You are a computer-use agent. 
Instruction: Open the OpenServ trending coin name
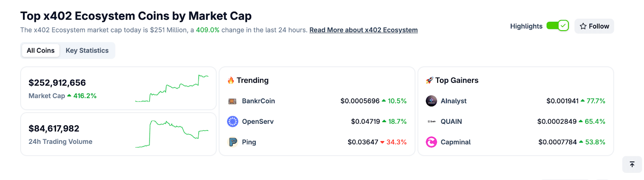click(258, 121)
